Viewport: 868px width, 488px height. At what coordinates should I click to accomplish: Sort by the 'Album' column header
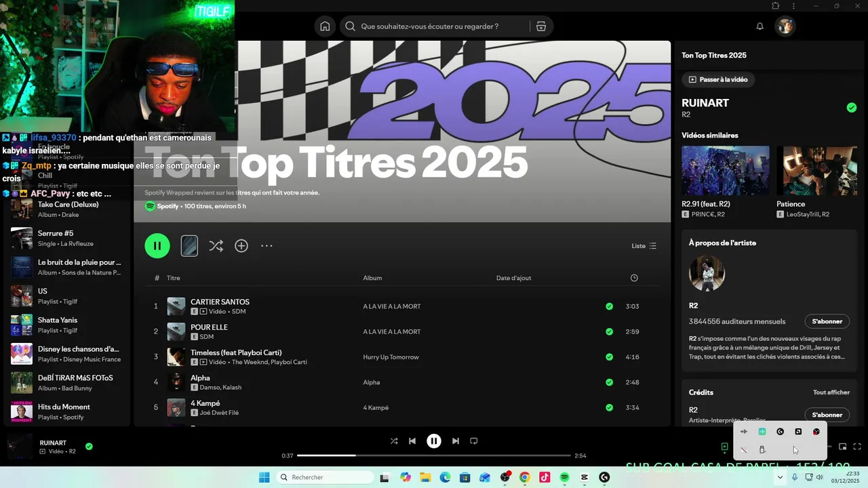coord(372,278)
